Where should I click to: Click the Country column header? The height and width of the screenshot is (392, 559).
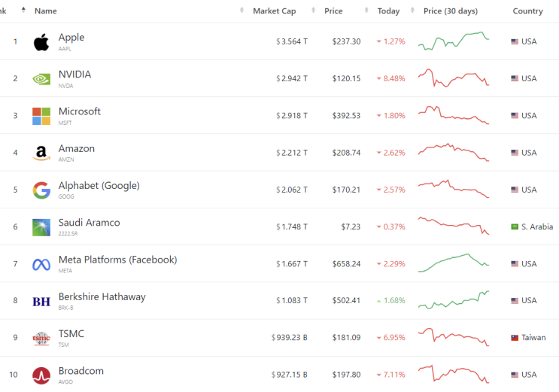click(527, 11)
